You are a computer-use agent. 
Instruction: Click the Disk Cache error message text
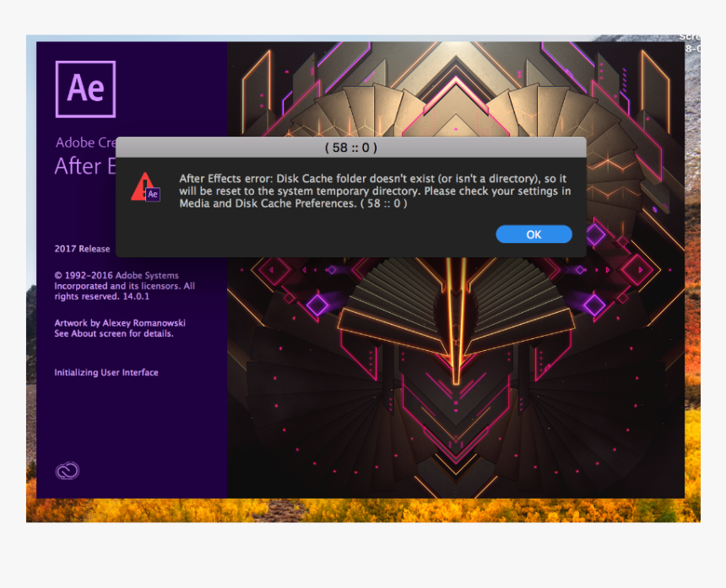click(x=375, y=191)
